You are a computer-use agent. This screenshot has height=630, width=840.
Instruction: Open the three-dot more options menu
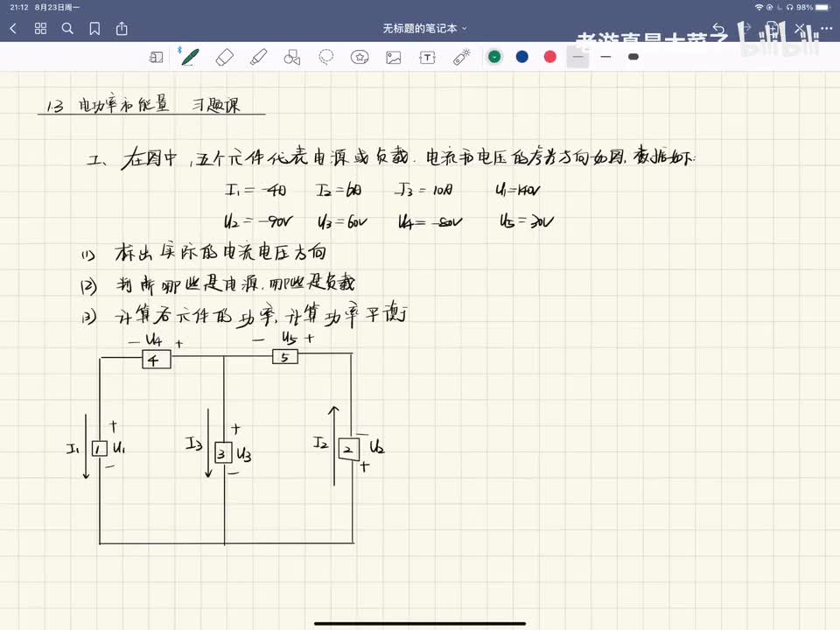827,28
